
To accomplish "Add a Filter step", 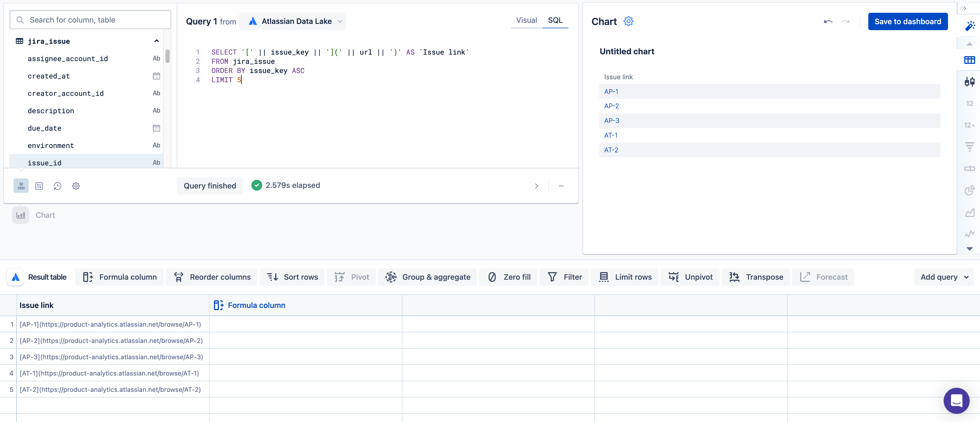I will 565,277.
